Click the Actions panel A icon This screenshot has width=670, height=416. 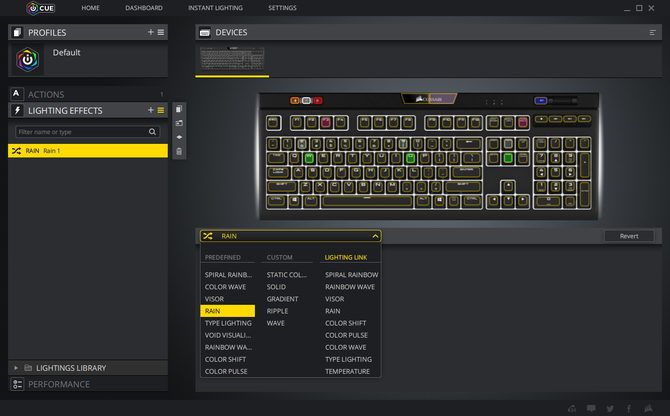point(16,94)
